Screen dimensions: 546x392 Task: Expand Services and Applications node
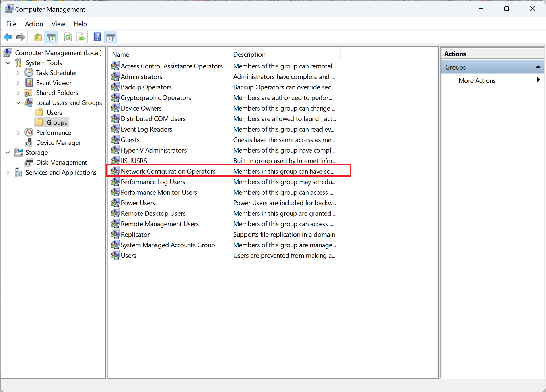(8, 173)
